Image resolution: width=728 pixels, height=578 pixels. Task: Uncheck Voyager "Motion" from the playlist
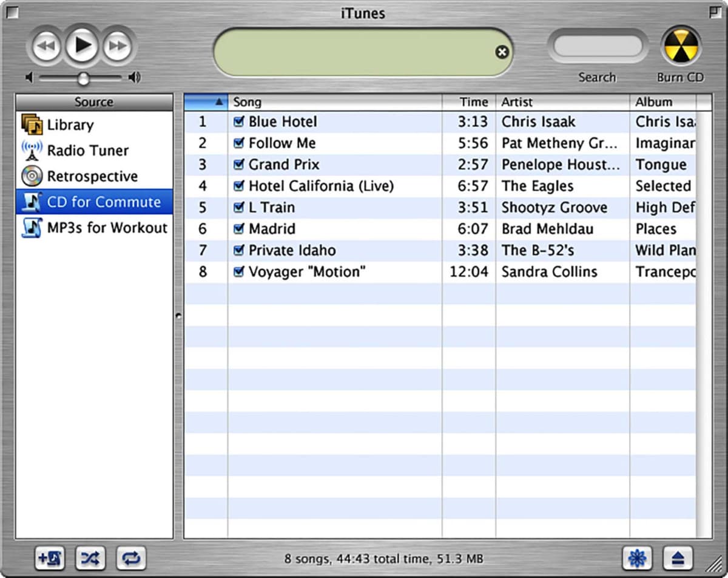[238, 271]
